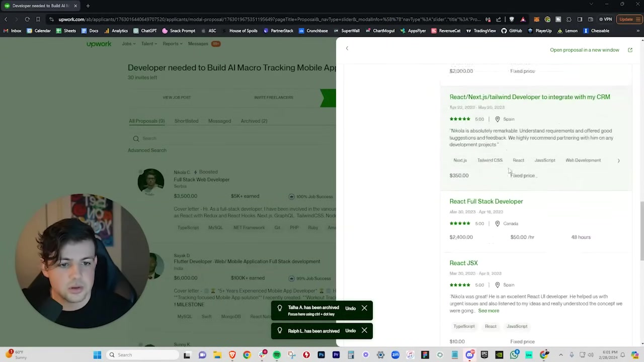Screen dimensions: 644x362
Task: Open the Reports dropdown menu
Action: [x=172, y=44]
